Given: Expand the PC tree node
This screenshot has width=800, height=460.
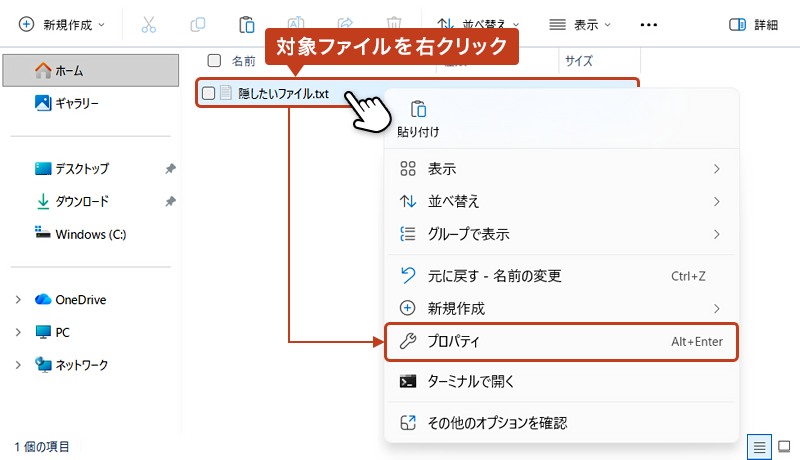Looking at the screenshot, I should [x=18, y=332].
